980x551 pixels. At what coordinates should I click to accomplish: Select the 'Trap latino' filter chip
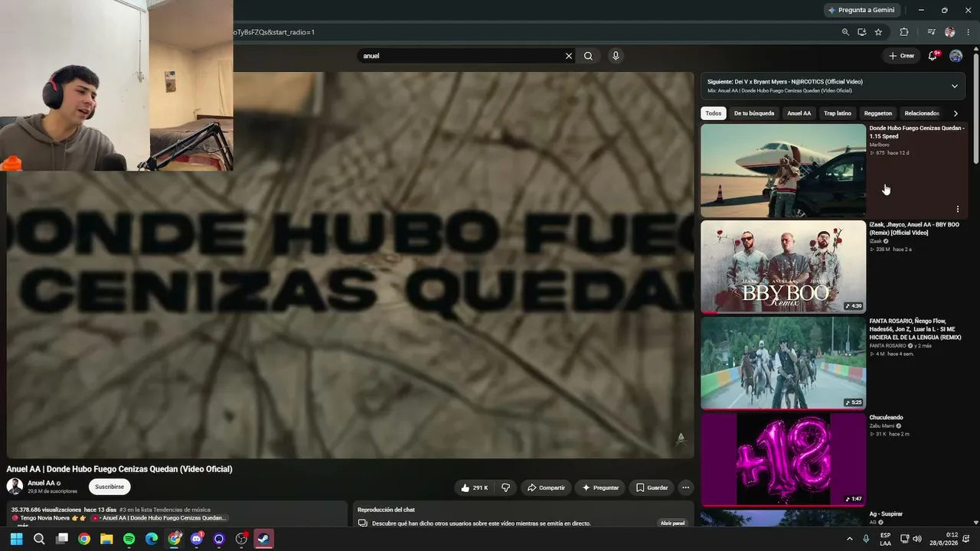pos(838,113)
